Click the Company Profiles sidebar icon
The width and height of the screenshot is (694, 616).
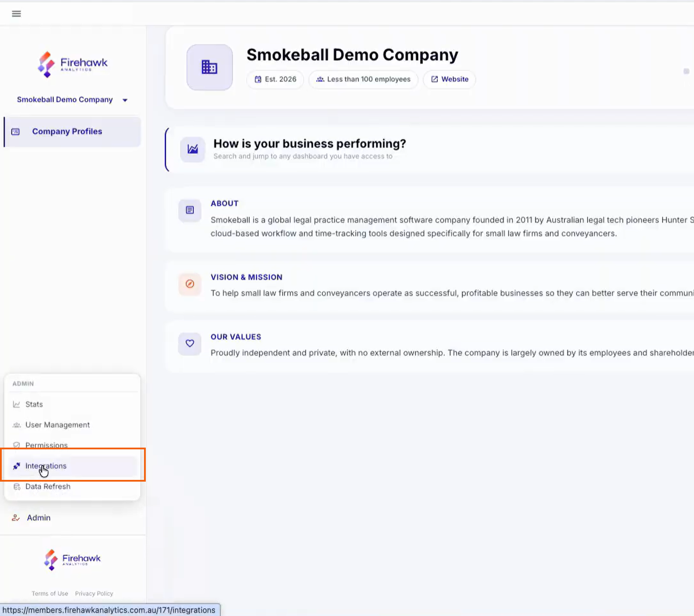pos(16,132)
